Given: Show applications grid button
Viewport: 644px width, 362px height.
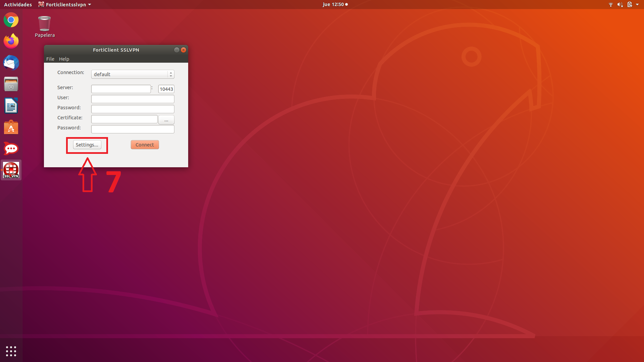Looking at the screenshot, I should point(11,351).
